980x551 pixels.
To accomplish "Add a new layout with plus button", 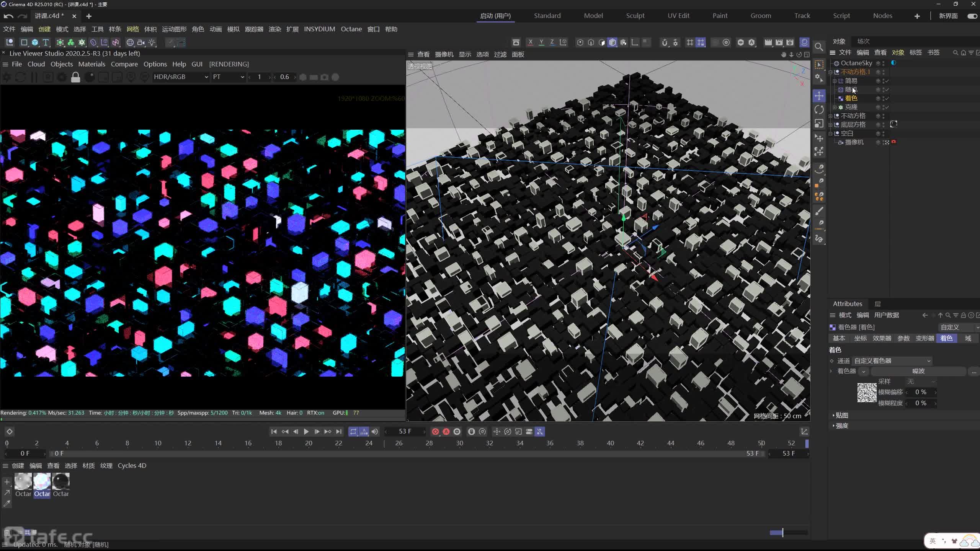I will 917,16.
